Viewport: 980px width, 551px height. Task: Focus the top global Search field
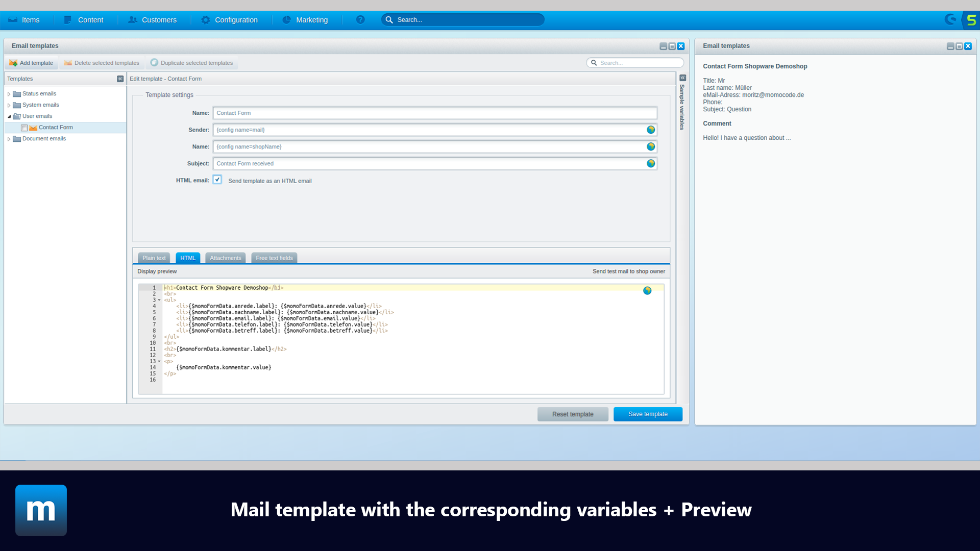[462, 20]
